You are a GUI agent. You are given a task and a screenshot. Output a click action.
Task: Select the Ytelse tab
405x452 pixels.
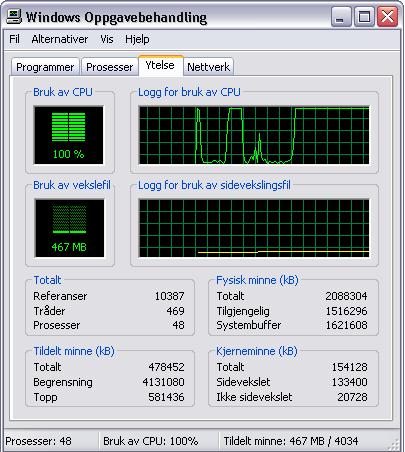click(x=160, y=66)
